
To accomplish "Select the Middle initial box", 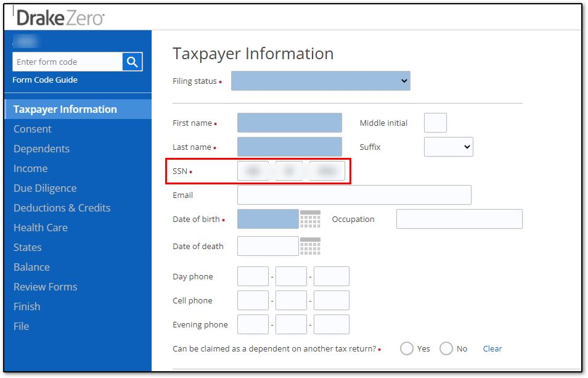I will 435,123.
